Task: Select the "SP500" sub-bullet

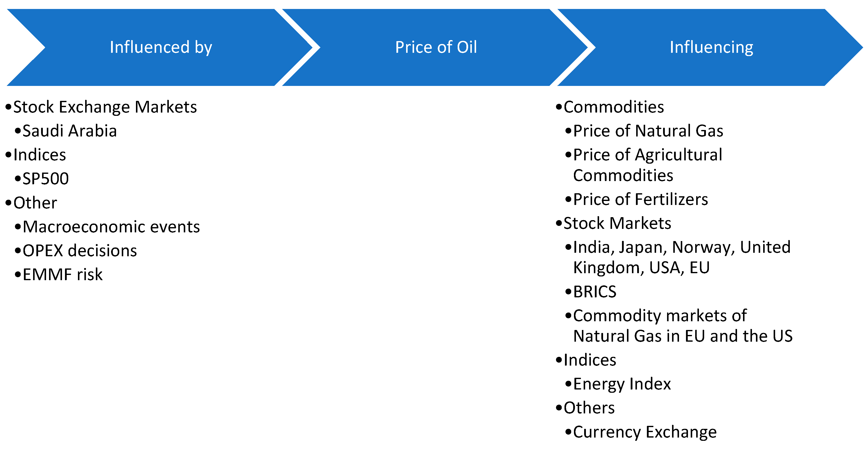Action: 46,179
